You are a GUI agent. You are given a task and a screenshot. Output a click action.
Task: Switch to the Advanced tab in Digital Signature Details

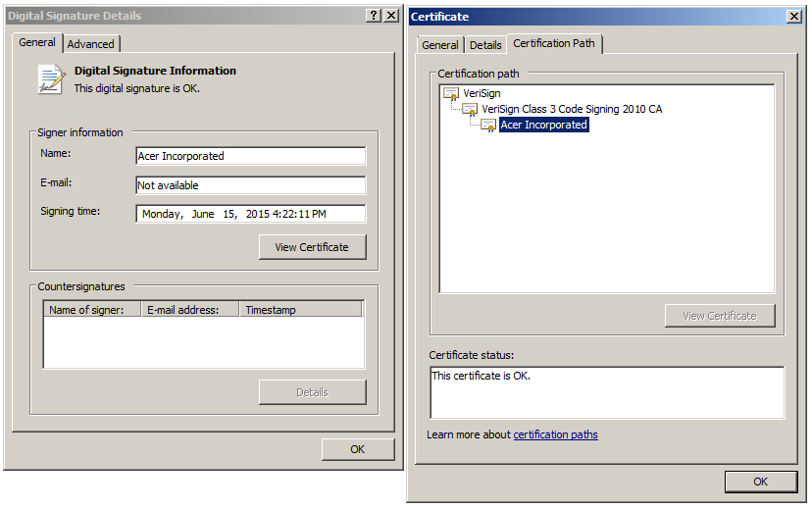click(90, 44)
